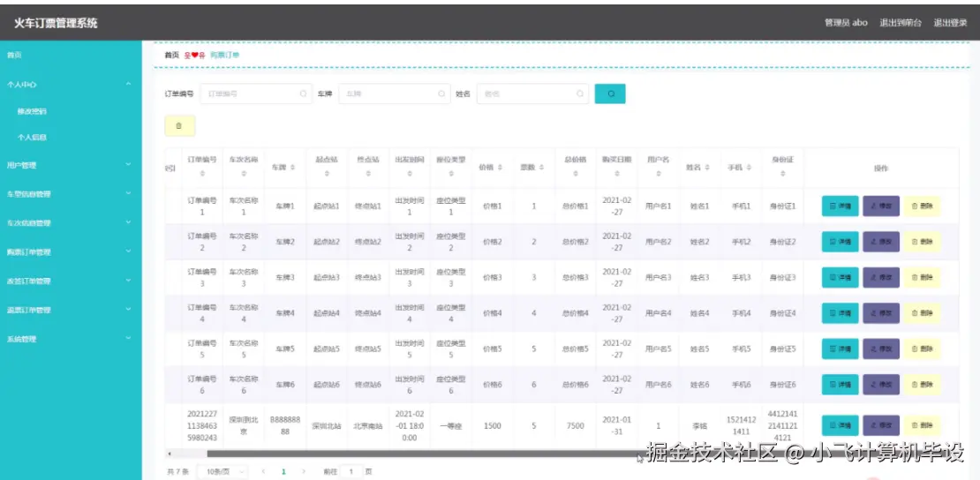Click the 北京南站 cell

click(x=368, y=425)
